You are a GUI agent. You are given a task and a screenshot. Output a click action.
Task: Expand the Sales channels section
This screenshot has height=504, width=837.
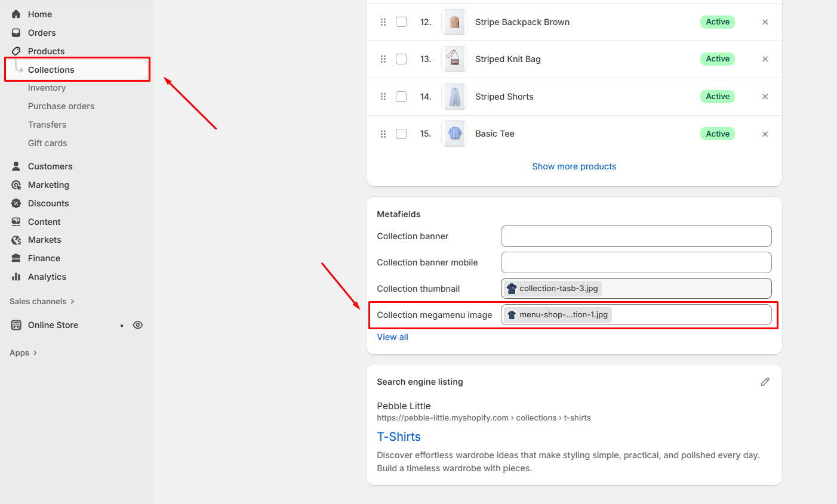click(42, 302)
